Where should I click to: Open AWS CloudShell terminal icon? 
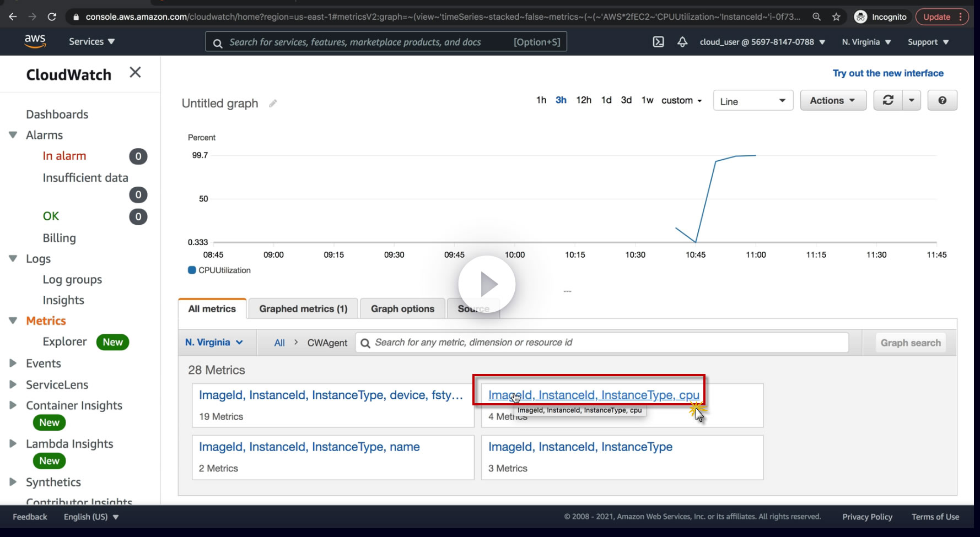pyautogui.click(x=658, y=42)
